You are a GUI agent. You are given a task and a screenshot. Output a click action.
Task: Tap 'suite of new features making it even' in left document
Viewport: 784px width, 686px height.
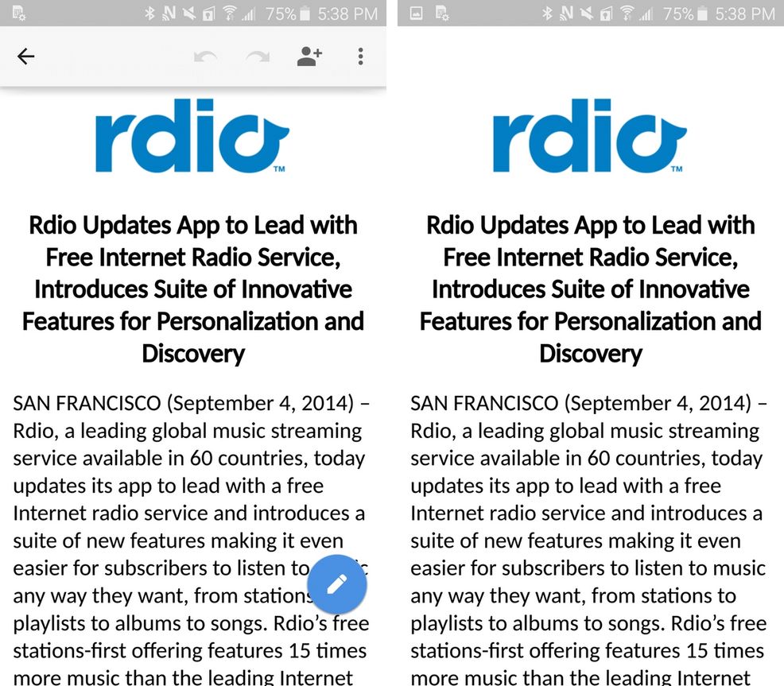tap(178, 541)
